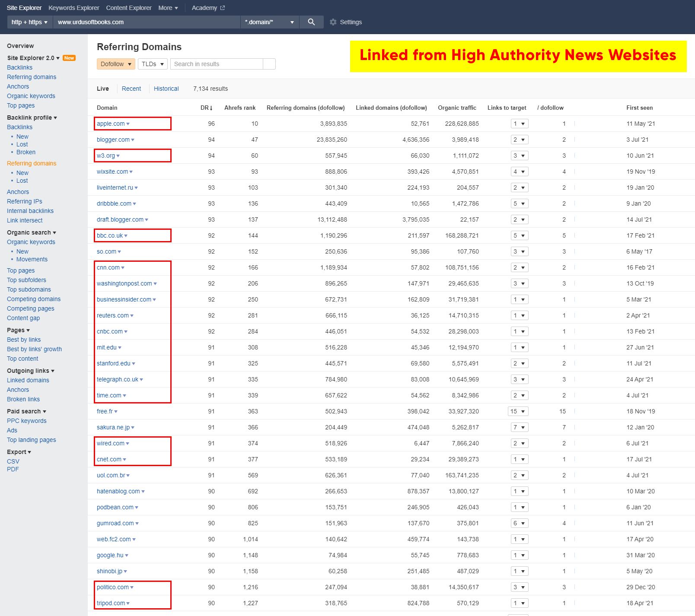Viewport: 695px width, 616px height.
Task: Open the Settings gear icon
Action: coord(333,22)
